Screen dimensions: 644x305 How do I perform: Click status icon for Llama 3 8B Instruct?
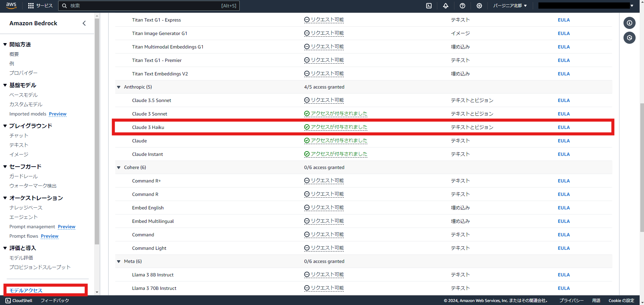click(307, 275)
